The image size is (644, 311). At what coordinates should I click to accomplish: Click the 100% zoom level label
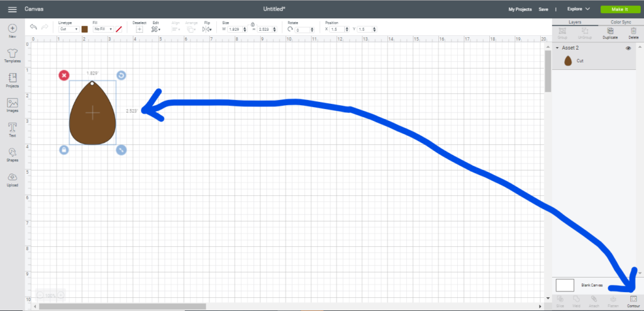(50, 295)
